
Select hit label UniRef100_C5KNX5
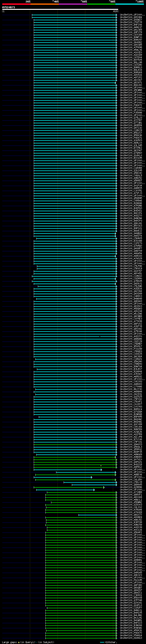point(131,239)
